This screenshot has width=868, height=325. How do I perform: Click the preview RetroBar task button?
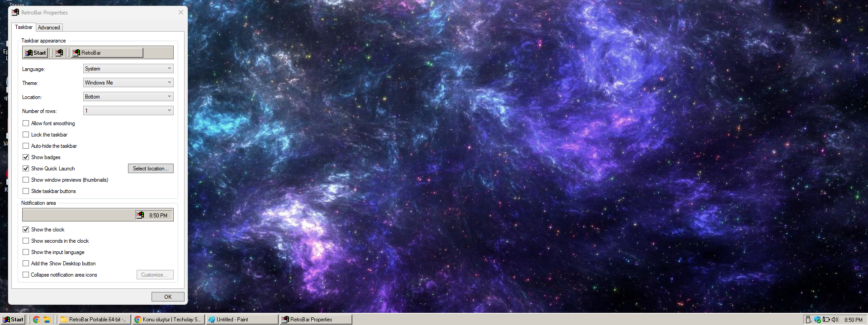107,53
